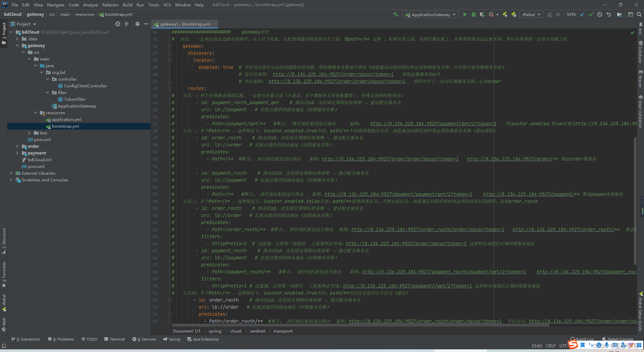Open the Navigate menu
Image resolution: width=644 pixels, height=352 pixels.
(x=55, y=5)
